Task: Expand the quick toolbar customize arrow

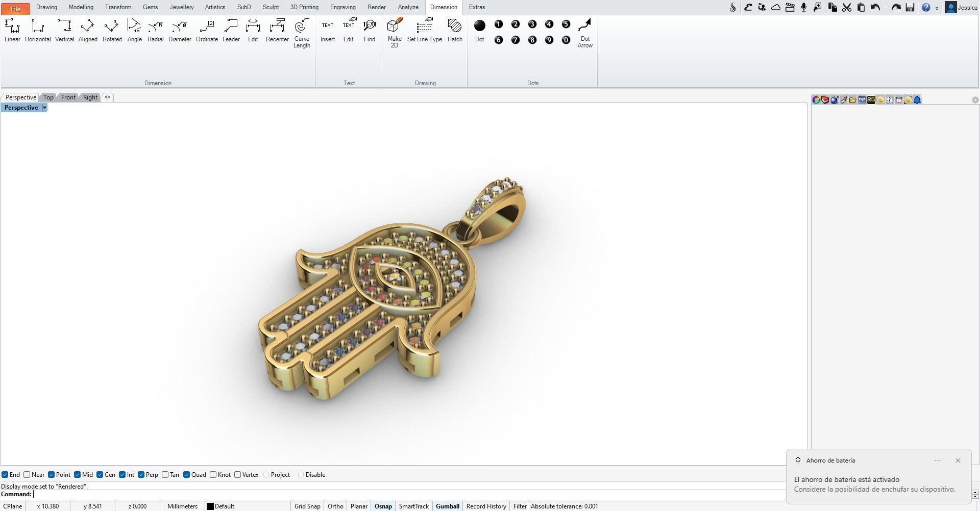Action: click(937, 8)
